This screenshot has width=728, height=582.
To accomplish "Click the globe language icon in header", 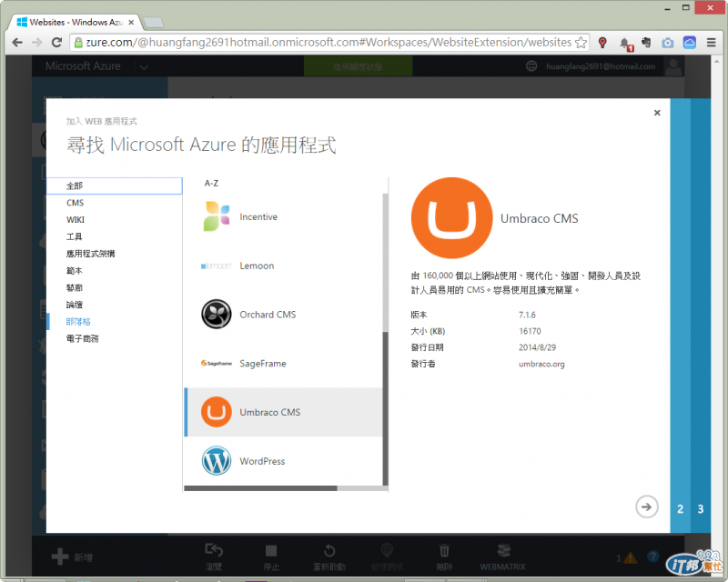I will 531,66.
